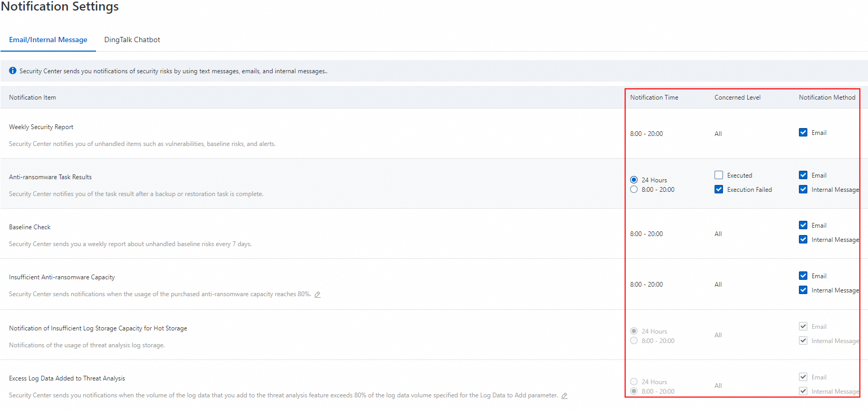This screenshot has height=410, width=868.
Task: Toggle Email for Hot Storage log capacity
Action: 803,326
